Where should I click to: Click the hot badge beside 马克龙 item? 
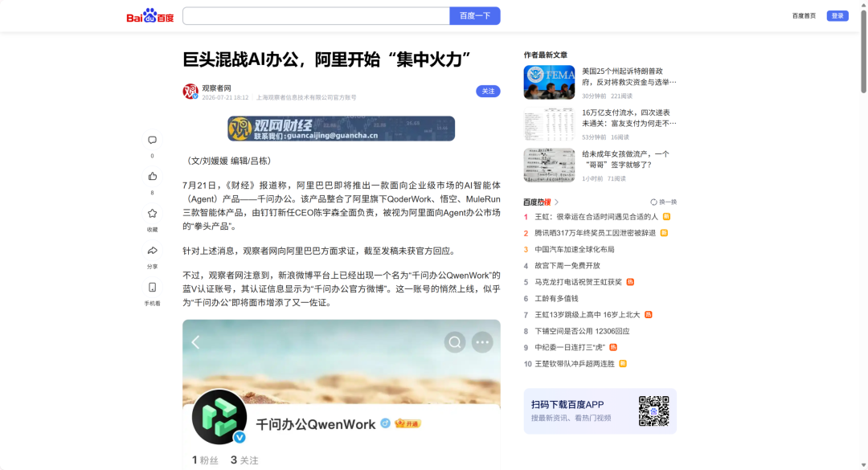tap(630, 282)
